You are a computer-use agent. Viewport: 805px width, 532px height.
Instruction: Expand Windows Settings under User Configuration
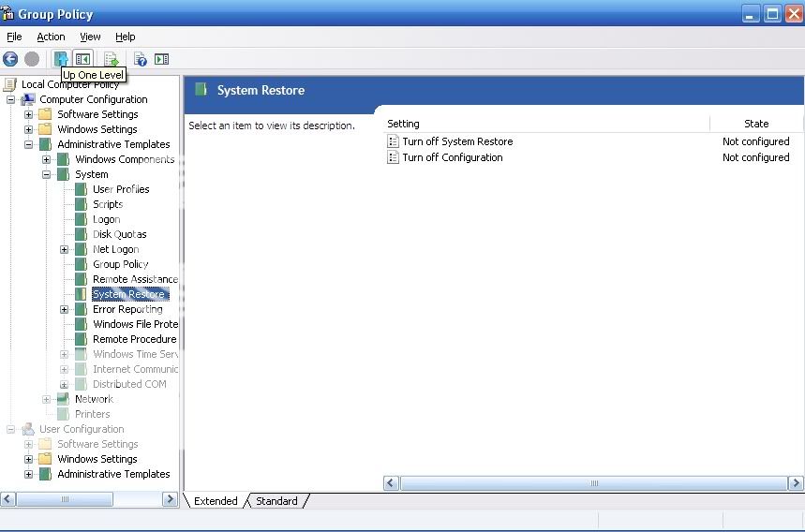tap(29, 459)
